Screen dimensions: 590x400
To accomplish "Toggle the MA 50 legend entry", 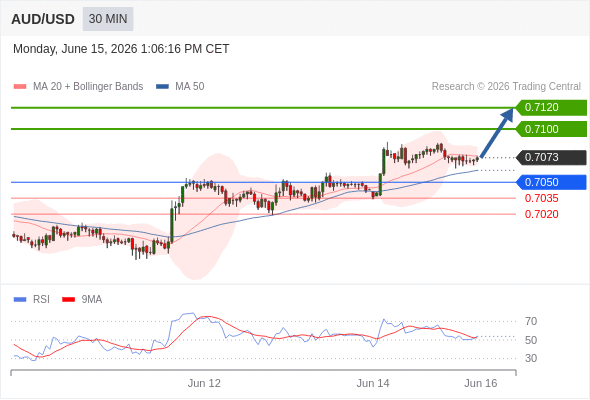I will tap(180, 87).
